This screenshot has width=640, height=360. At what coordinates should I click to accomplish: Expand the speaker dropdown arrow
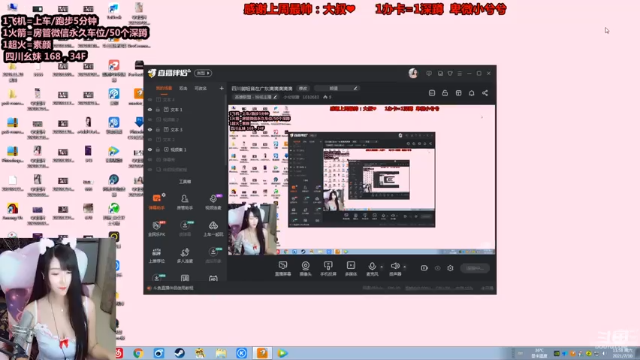tap(404, 267)
